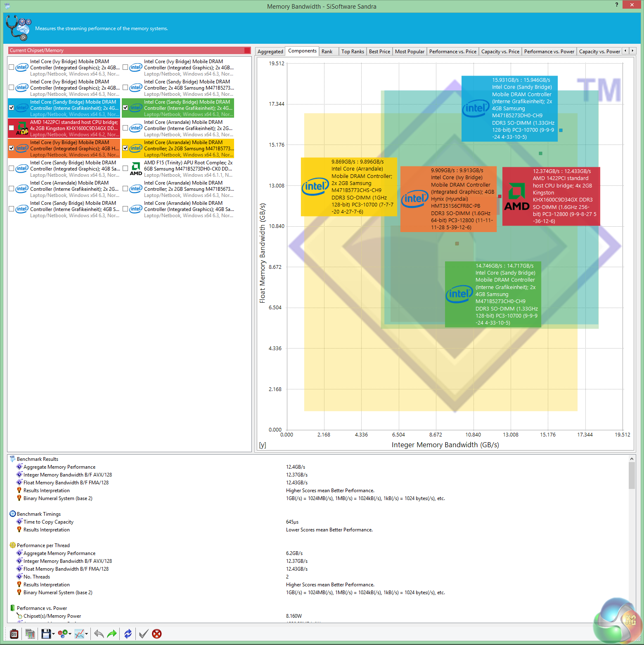Select the 'Time to Copy Capacity' result row
This screenshot has width=644, height=645.
pyautogui.click(x=318, y=522)
